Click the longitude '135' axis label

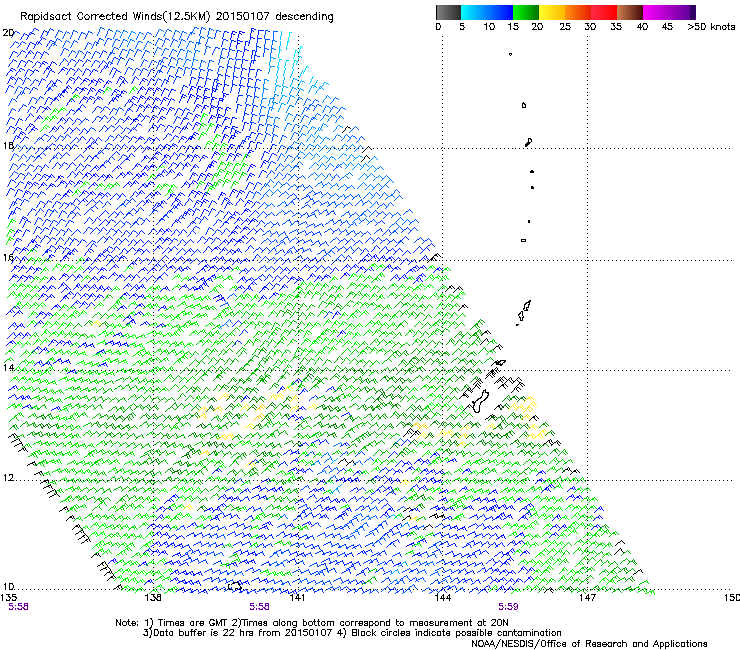pos(8,597)
